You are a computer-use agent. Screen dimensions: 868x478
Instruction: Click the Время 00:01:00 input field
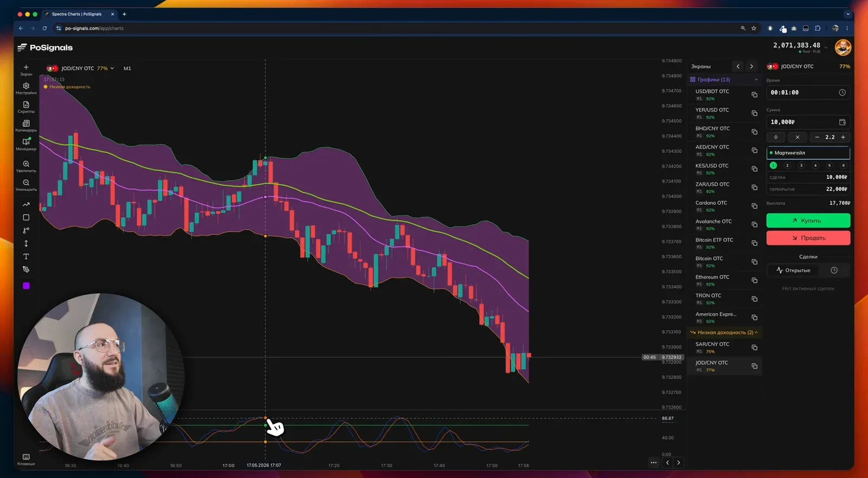coord(808,93)
